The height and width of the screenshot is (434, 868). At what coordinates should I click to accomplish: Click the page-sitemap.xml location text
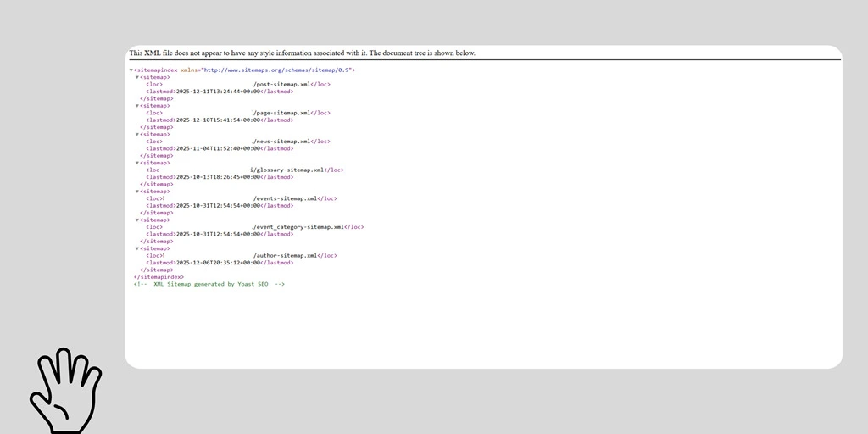[281, 113]
